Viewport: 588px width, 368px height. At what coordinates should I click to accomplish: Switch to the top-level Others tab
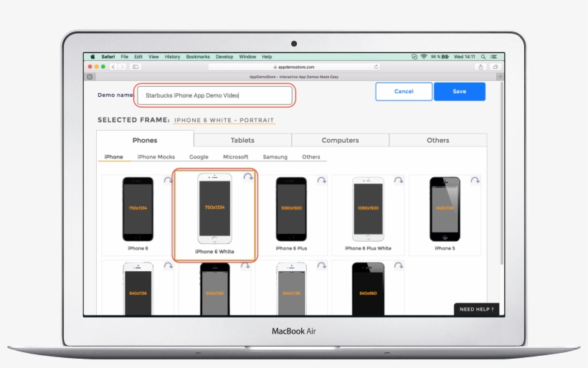click(438, 140)
